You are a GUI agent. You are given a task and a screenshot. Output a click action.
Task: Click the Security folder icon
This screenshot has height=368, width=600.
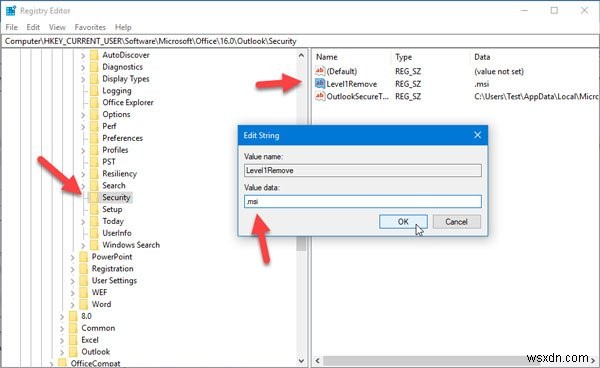point(94,197)
